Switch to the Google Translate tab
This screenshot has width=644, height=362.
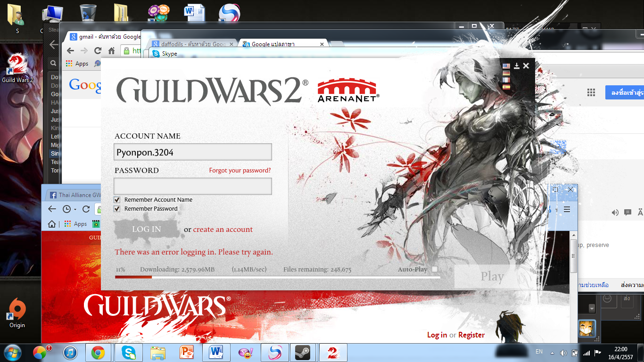283,44
